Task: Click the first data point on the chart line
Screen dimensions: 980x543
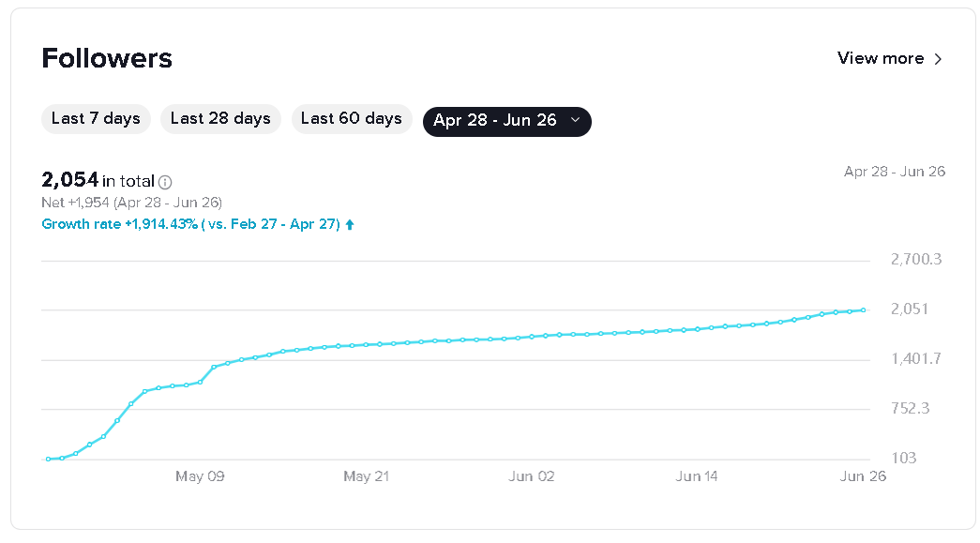Action: click(48, 459)
